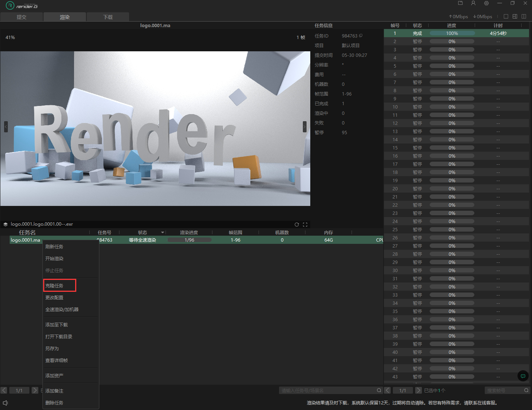Copy the task ID 984763

[361, 36]
